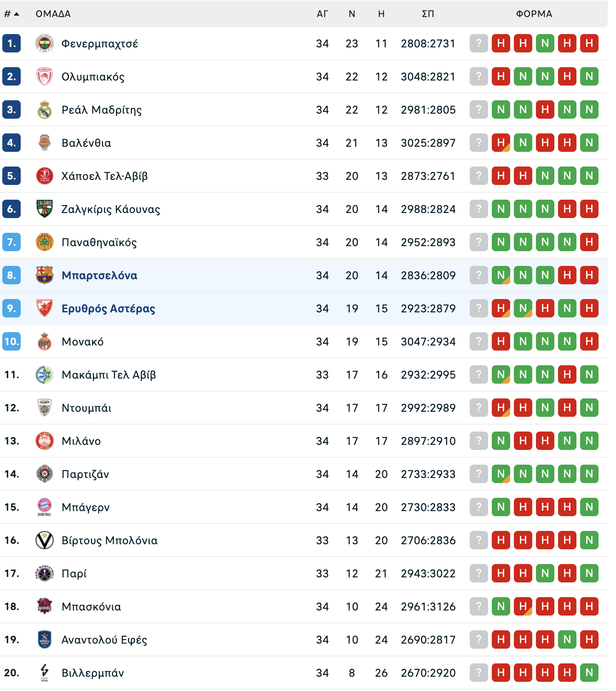Click the Fenerbahçe team logo

coord(45,44)
